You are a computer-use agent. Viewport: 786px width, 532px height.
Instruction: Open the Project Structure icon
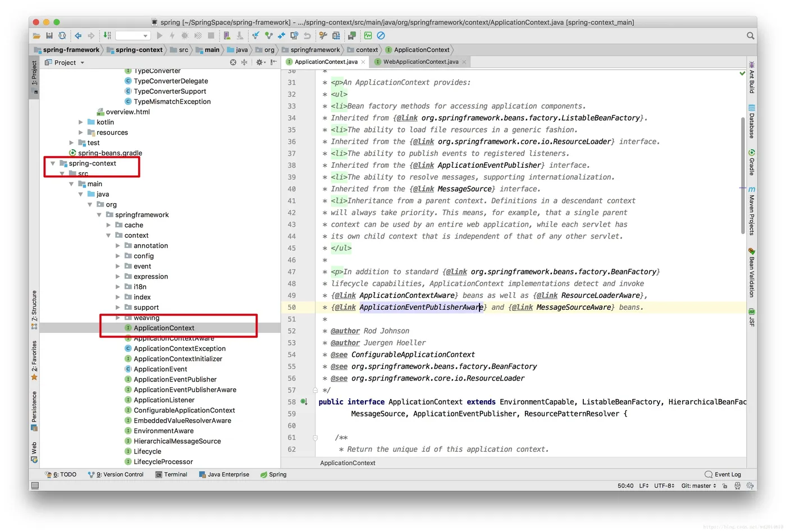click(336, 35)
